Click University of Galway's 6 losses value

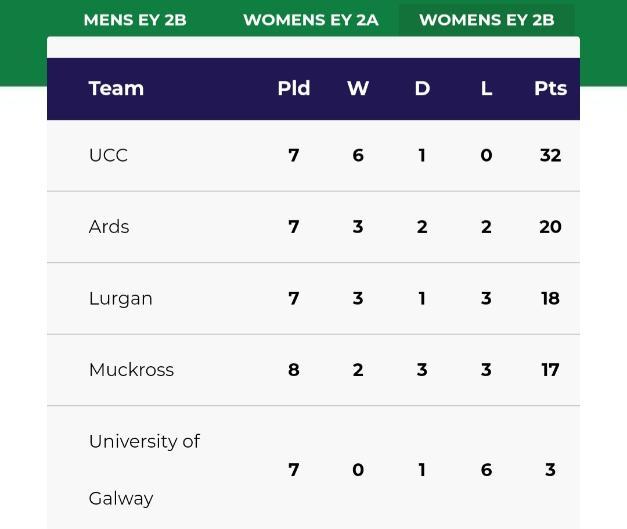(486, 469)
